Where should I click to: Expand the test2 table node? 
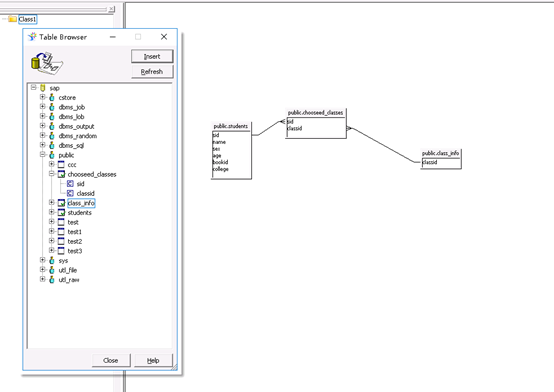click(x=52, y=241)
